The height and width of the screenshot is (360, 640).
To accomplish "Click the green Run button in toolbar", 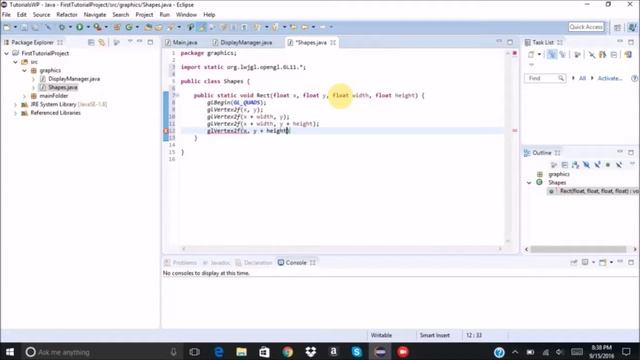I will click(x=80, y=27).
